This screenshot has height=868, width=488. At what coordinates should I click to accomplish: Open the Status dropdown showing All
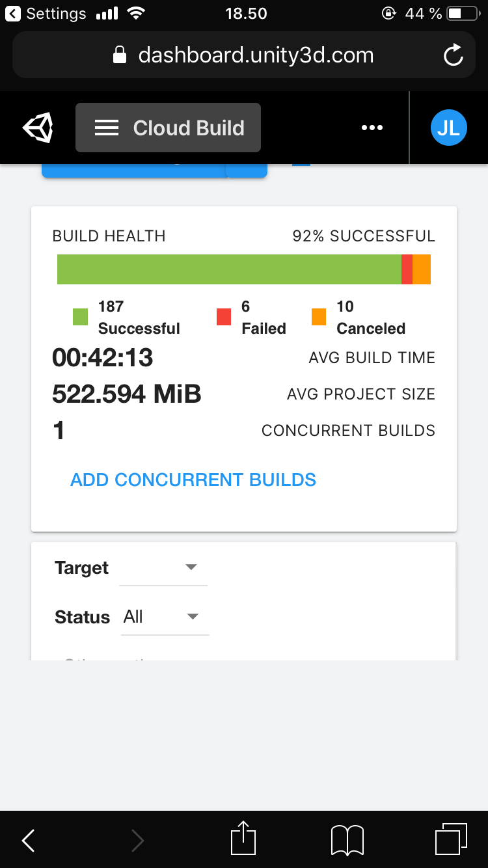click(165, 617)
